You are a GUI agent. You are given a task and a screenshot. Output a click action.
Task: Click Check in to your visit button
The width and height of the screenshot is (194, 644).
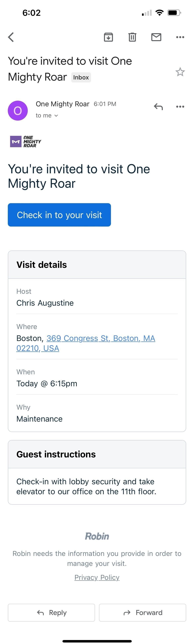(x=59, y=215)
